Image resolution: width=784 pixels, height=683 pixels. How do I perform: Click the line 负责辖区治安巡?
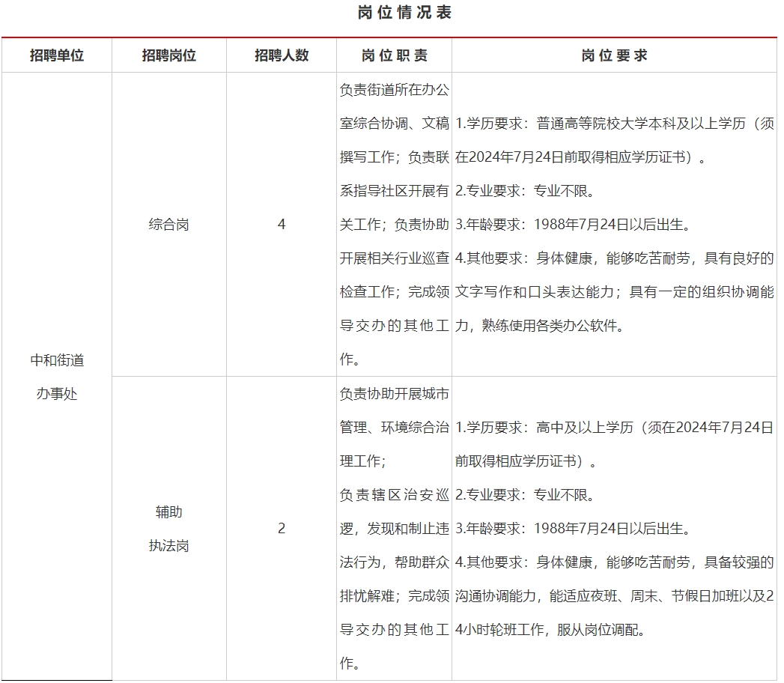(395, 495)
